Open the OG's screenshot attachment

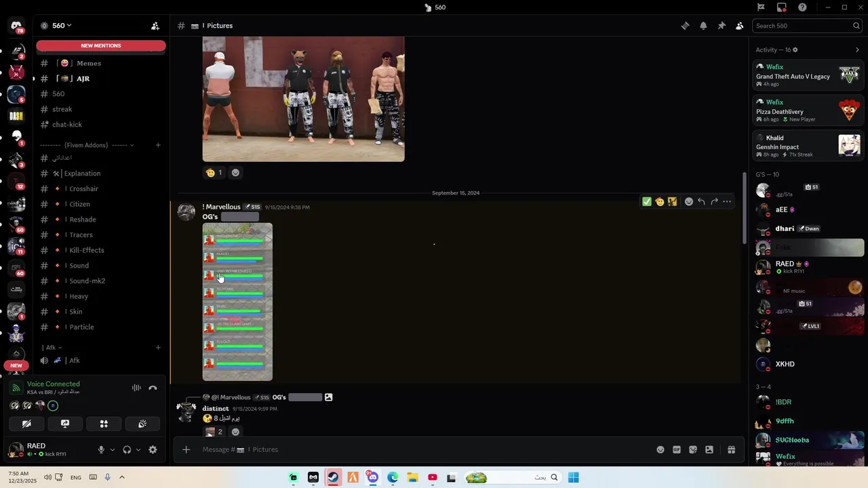(237, 302)
